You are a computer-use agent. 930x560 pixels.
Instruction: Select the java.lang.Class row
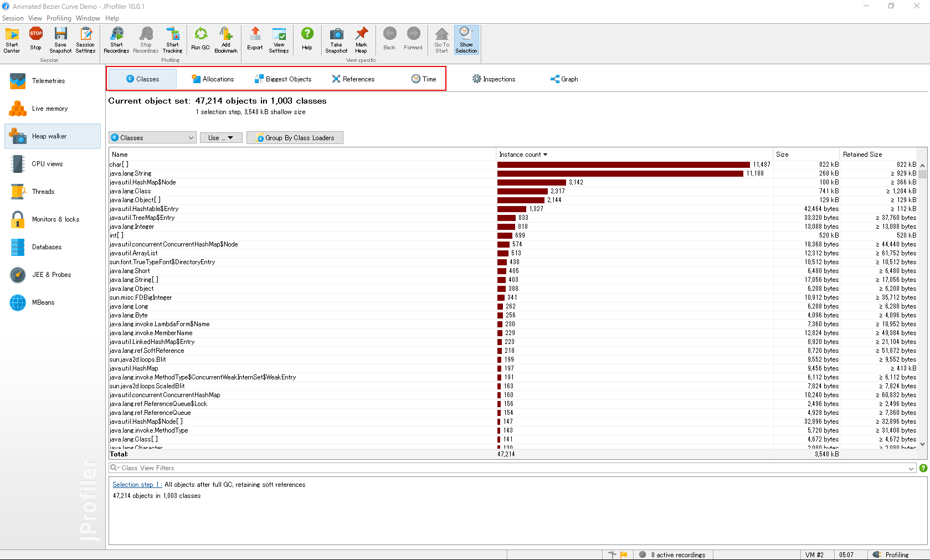(513, 191)
